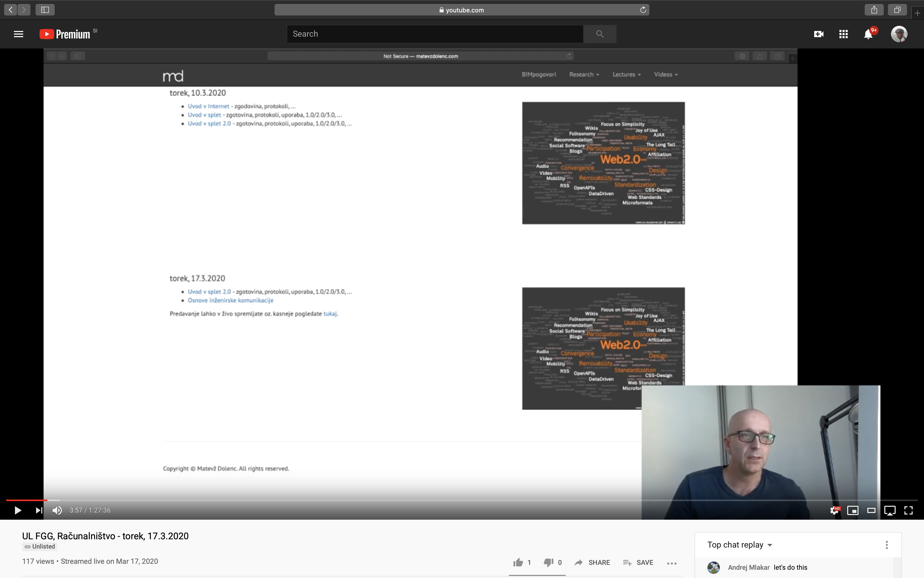The height and width of the screenshot is (578, 924).
Task: Open chat options three-dot menu
Action: pyautogui.click(x=887, y=545)
